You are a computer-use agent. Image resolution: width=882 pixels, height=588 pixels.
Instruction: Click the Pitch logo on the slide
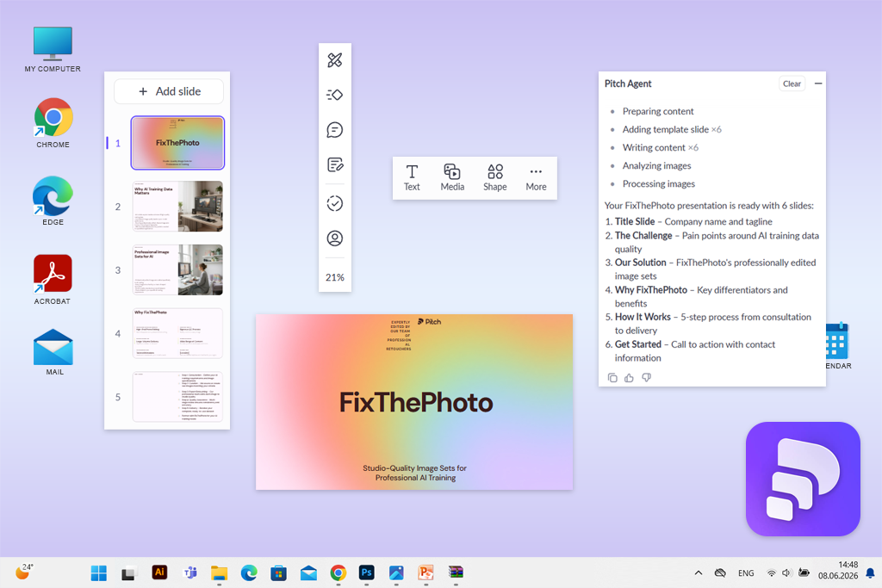(430, 321)
